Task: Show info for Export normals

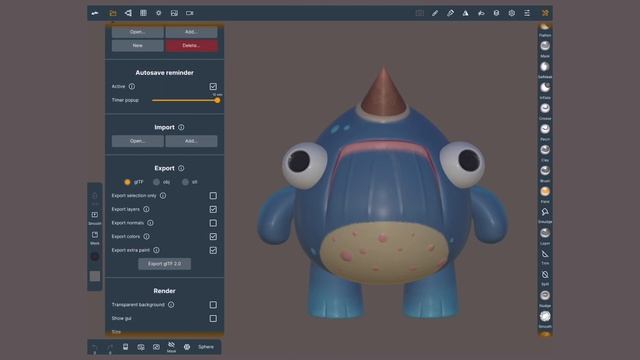Action: (150, 223)
